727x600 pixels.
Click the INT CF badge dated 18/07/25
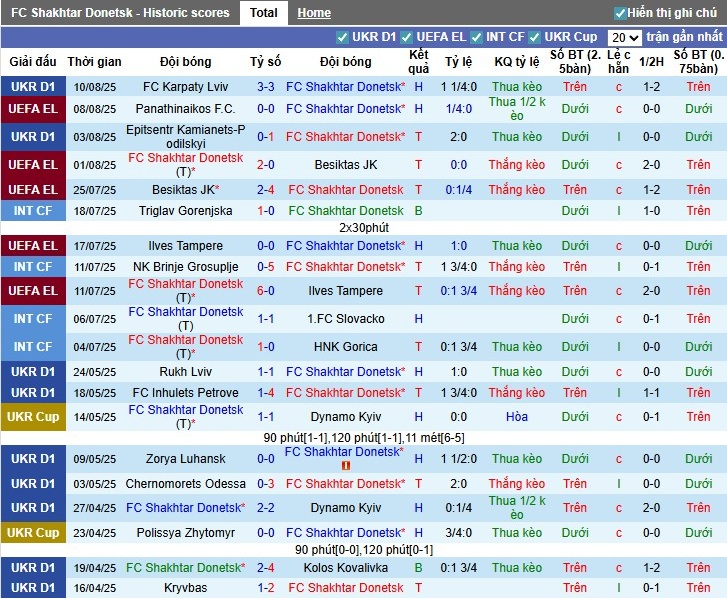33,211
